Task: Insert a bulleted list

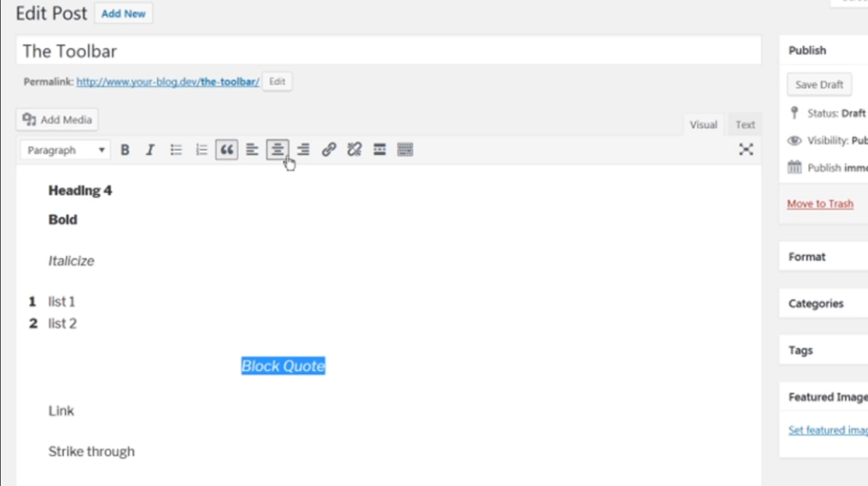Action: 176,150
